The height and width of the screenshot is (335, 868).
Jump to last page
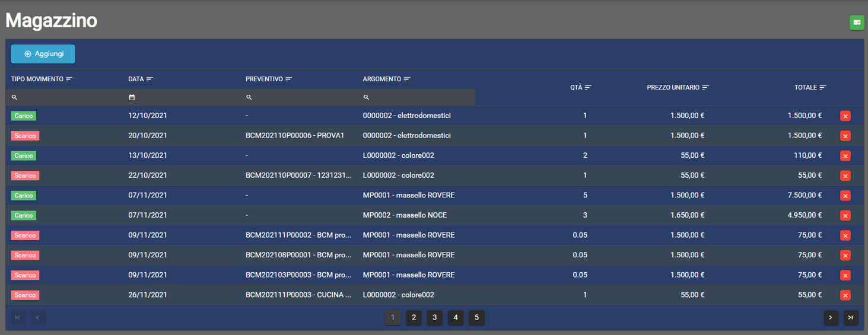pos(851,318)
